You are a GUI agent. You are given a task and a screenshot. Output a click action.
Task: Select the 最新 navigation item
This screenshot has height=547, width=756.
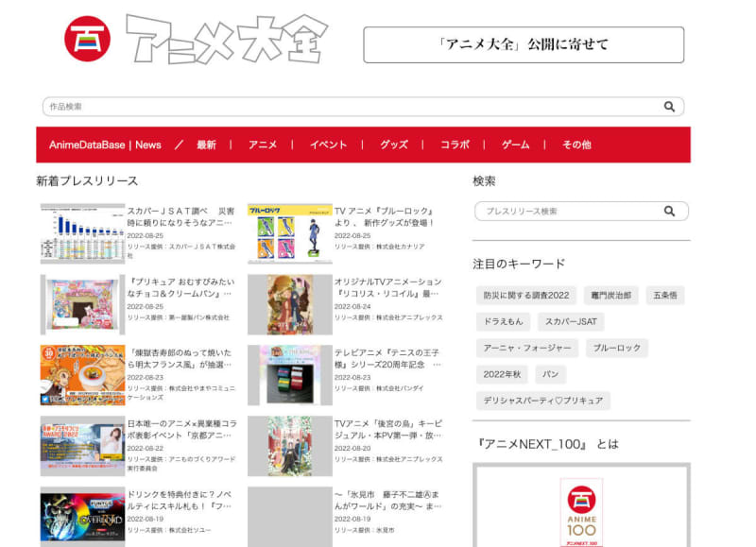tap(206, 145)
